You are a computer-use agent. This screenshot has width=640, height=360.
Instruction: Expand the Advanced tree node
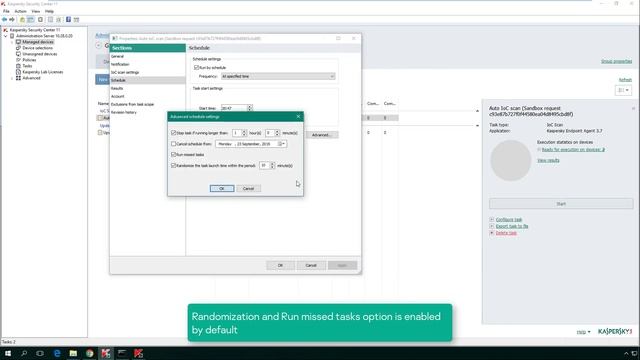click(12, 78)
